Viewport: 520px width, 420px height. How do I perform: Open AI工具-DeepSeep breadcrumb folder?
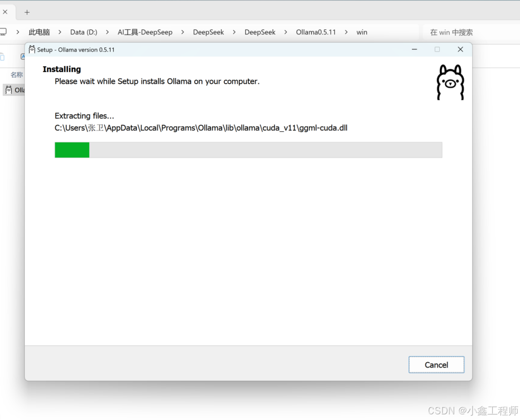(x=145, y=32)
